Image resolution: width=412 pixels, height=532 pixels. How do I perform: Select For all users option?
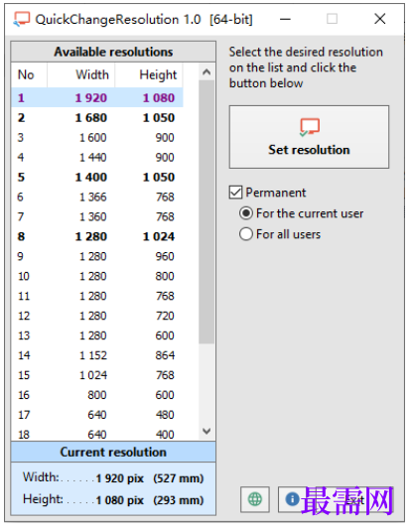tap(246, 234)
